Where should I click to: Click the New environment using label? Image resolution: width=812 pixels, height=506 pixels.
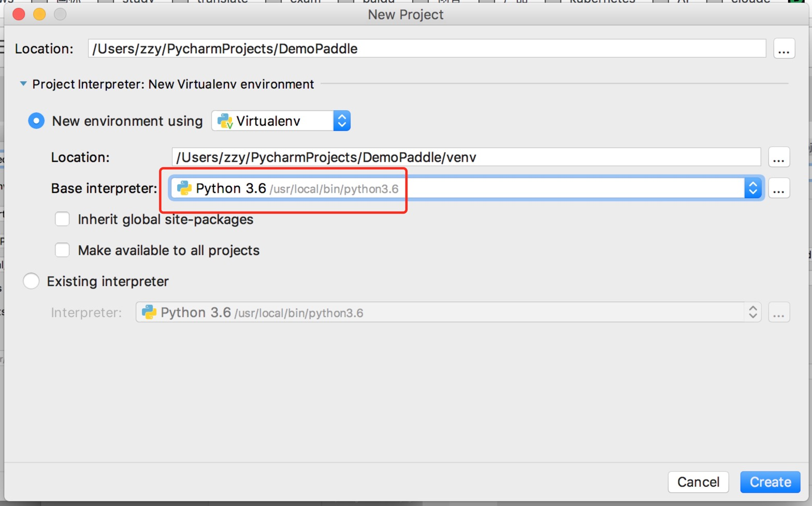pos(127,121)
